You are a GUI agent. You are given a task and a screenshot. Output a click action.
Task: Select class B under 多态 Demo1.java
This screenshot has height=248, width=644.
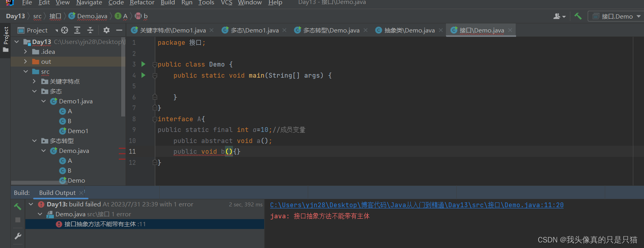click(66, 121)
